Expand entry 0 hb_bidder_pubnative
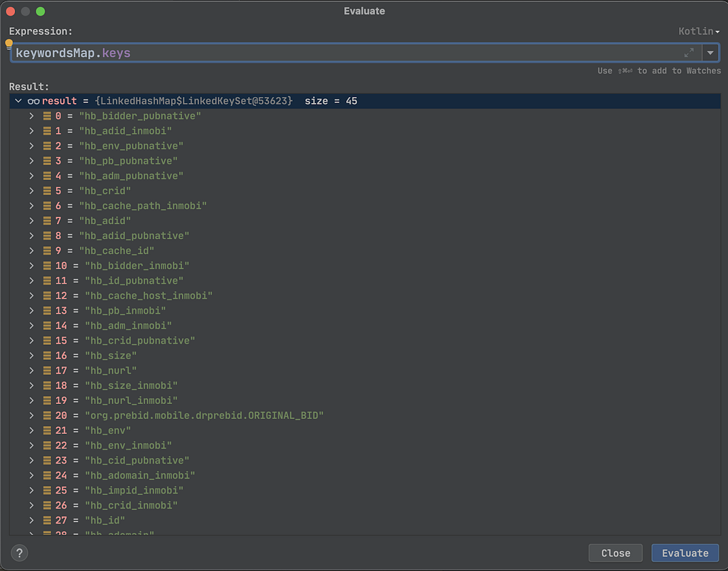Image resolution: width=728 pixels, height=571 pixels. 31,116
